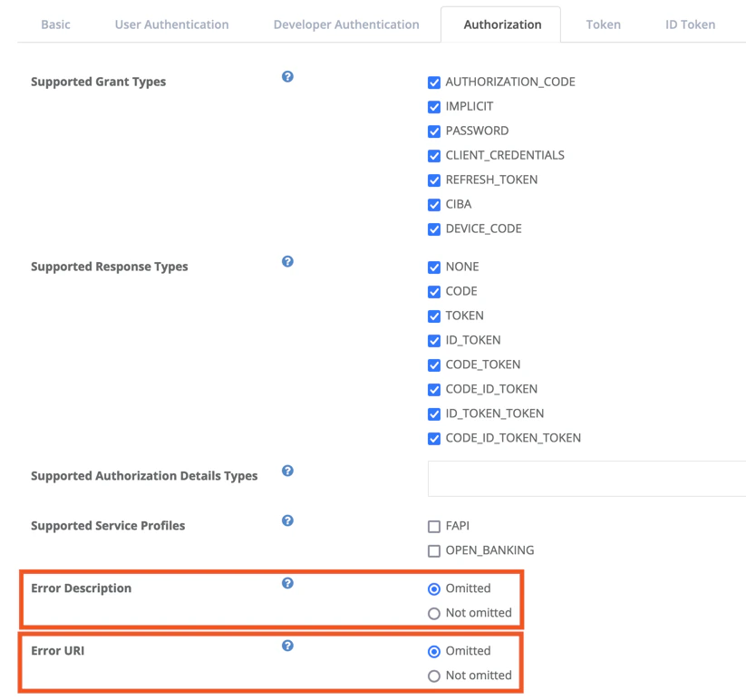This screenshot has height=700, width=746.
Task: Disable the AUTHORIZATION_CODE grant type
Action: (x=434, y=82)
